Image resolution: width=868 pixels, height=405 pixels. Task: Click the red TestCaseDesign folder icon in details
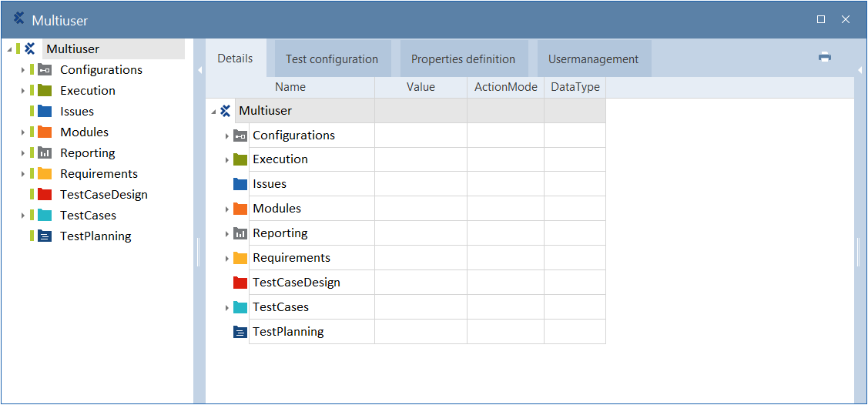click(240, 283)
